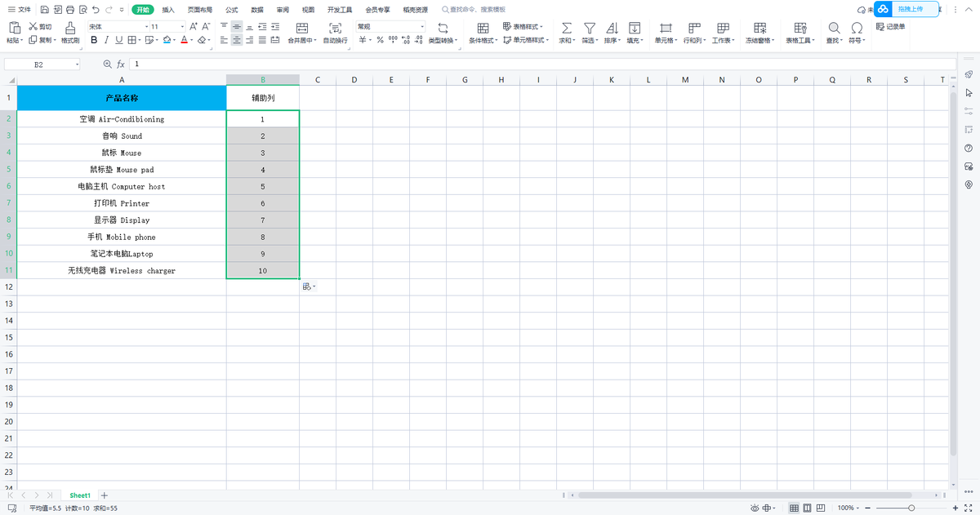980x515 pixels.
Task: Click the Print Preview icon
Action: (x=83, y=10)
